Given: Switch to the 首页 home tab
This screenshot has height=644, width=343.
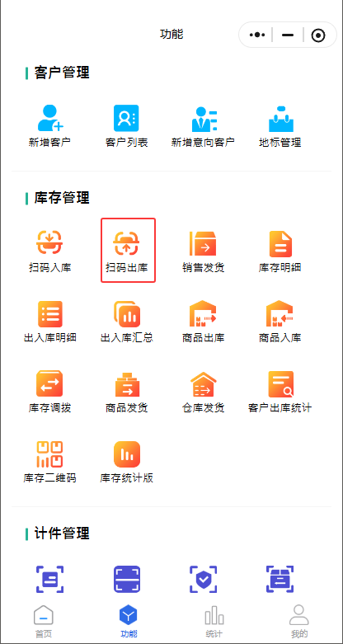Looking at the screenshot, I should click(43, 622).
